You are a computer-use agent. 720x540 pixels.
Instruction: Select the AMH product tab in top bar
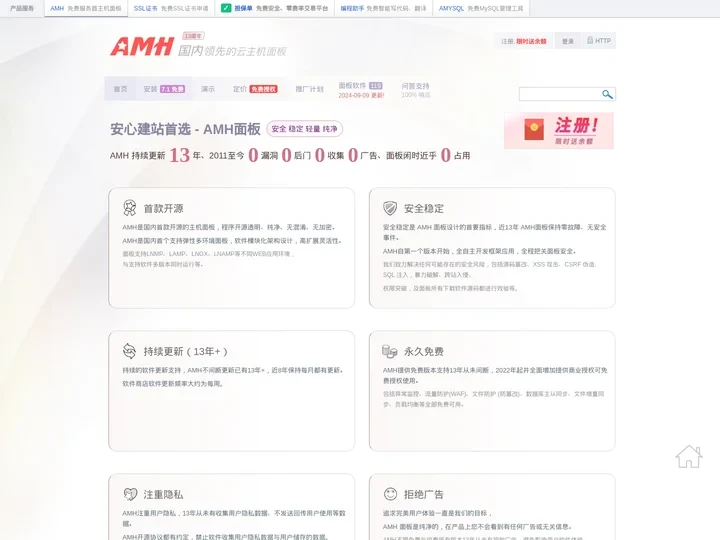86,8
